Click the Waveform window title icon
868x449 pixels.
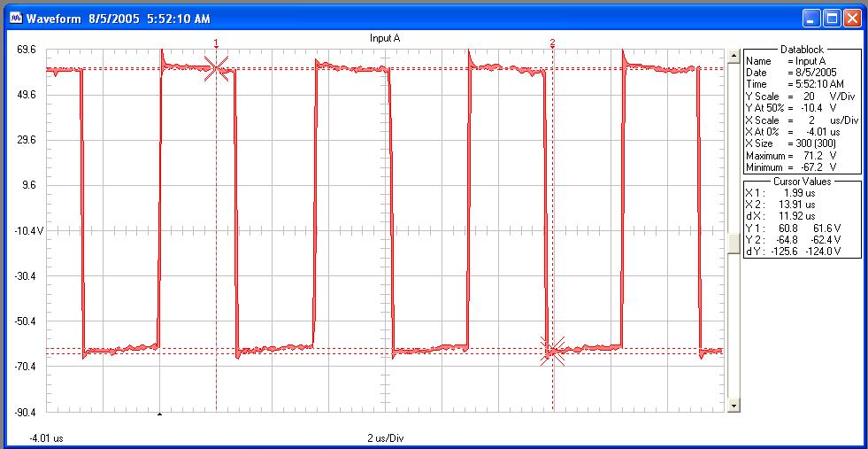pos(16,19)
